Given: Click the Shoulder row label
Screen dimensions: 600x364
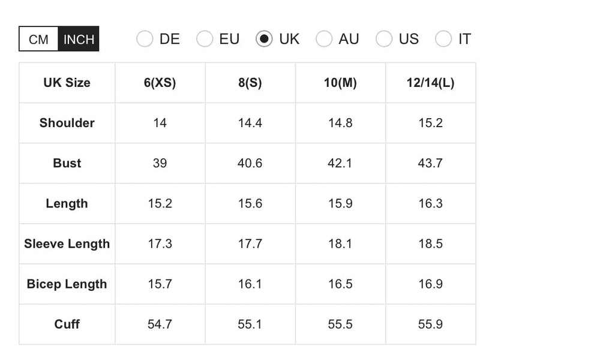Looking at the screenshot, I should click(67, 123).
